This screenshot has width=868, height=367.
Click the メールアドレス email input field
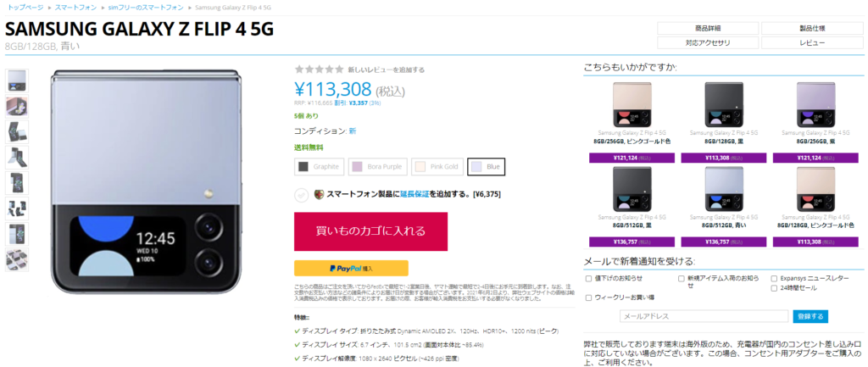coord(703,316)
